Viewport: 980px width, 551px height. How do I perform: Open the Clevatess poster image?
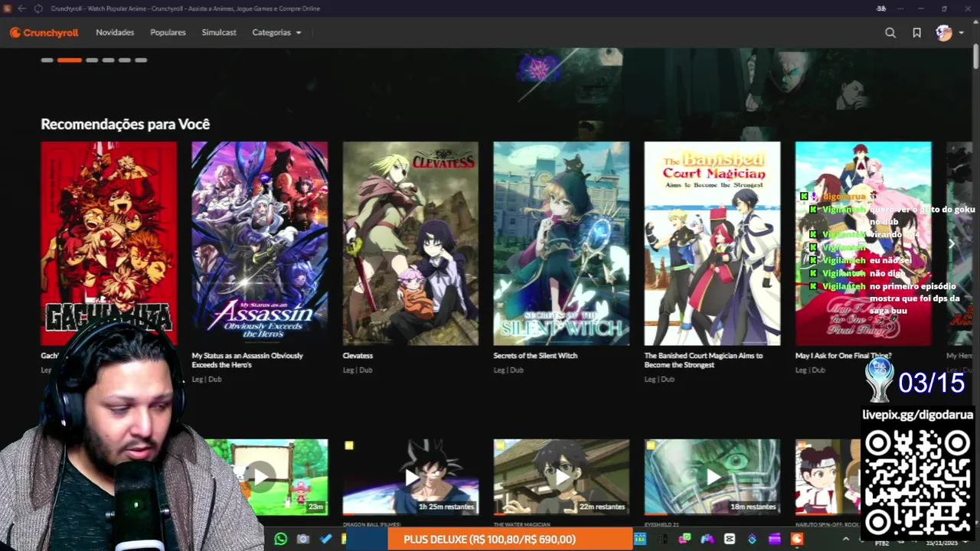pyautogui.click(x=410, y=243)
